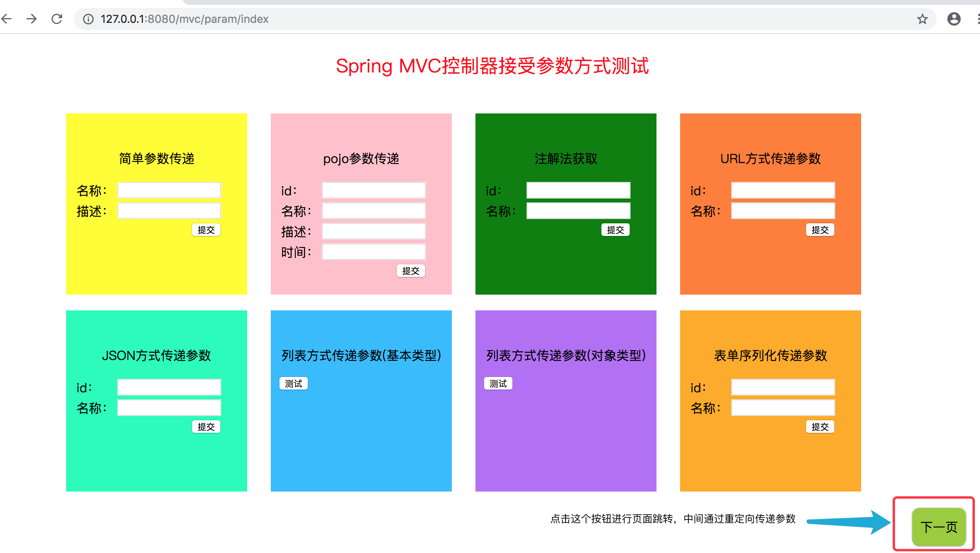The width and height of the screenshot is (980, 553).
Task: Click the id field in pojo参数传递
Action: 374,190
